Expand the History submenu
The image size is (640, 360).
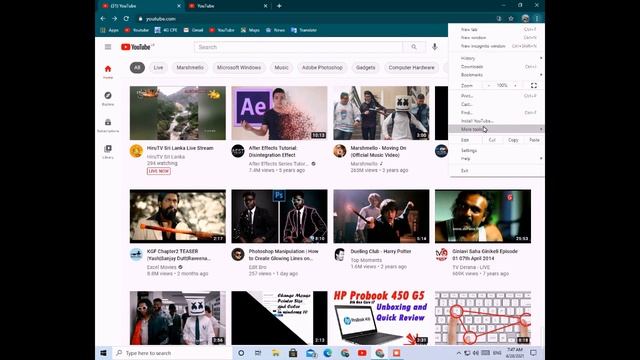pyautogui.click(x=496, y=58)
